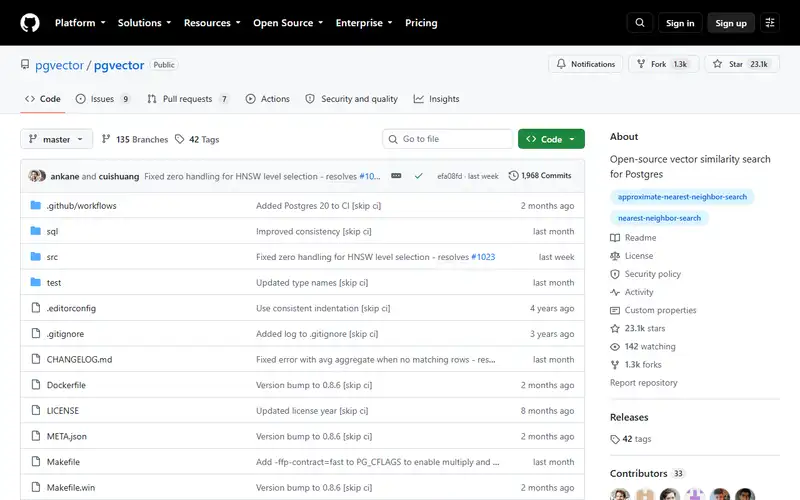Expand the Platform menu
Viewport: 800px width, 500px height.
pos(80,23)
